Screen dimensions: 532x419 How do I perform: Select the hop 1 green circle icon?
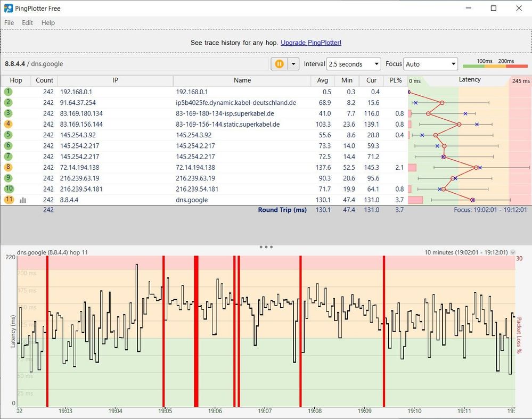pyautogui.click(x=8, y=92)
